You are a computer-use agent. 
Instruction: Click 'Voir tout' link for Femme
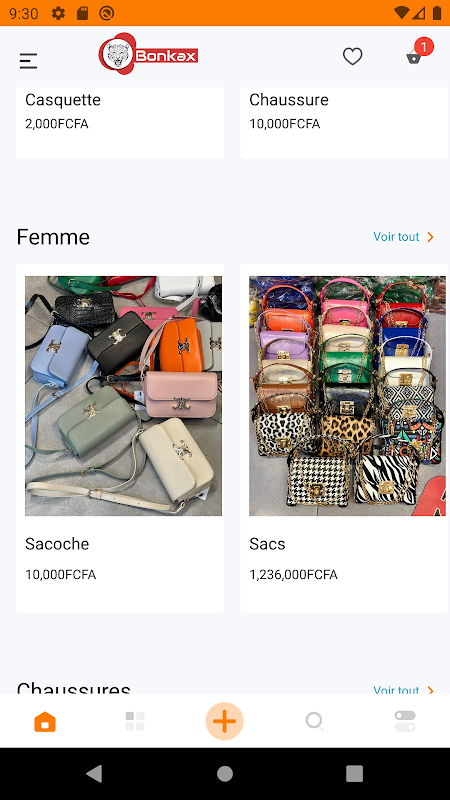pyautogui.click(x=396, y=237)
